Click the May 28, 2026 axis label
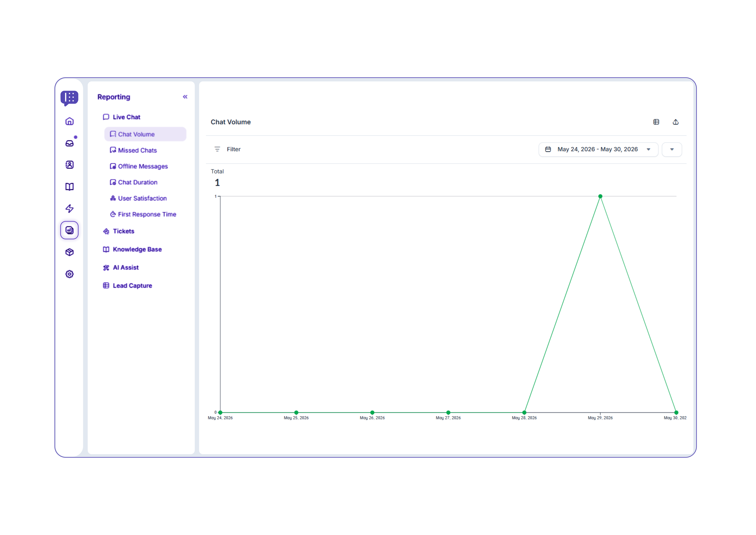This screenshot has height=535, width=756. tap(524, 418)
